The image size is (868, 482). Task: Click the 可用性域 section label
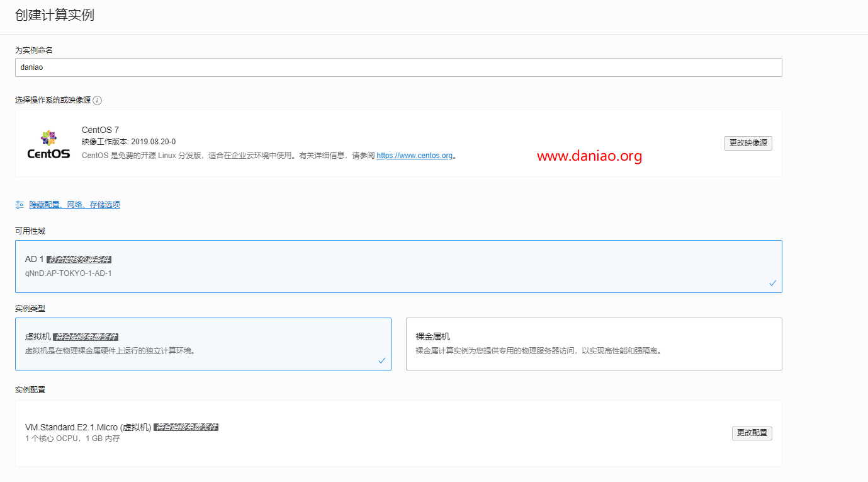[x=30, y=231]
